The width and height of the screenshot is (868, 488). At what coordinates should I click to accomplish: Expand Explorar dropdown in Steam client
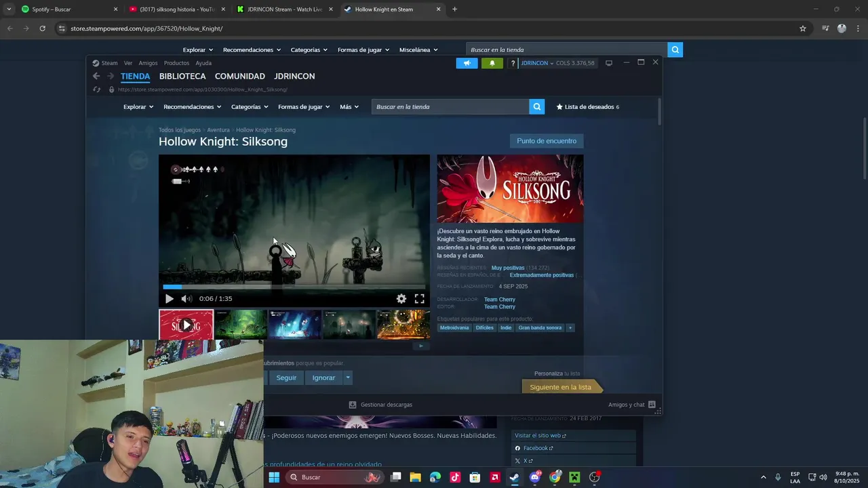point(138,107)
